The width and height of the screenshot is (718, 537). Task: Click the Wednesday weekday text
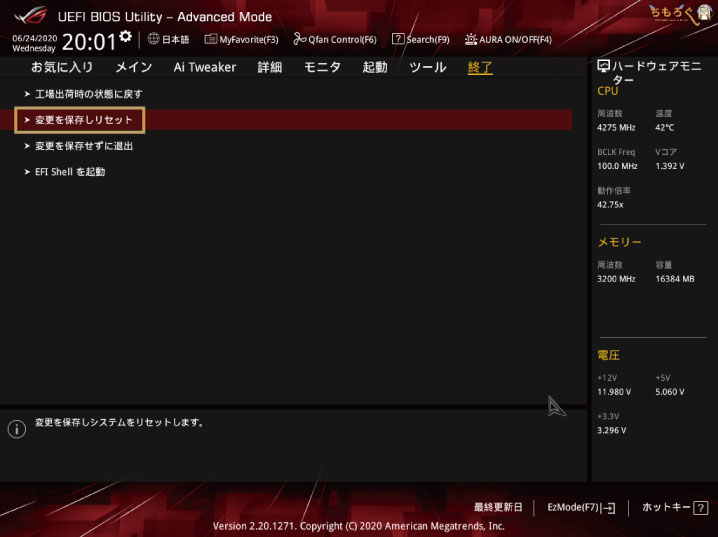[x=34, y=48]
